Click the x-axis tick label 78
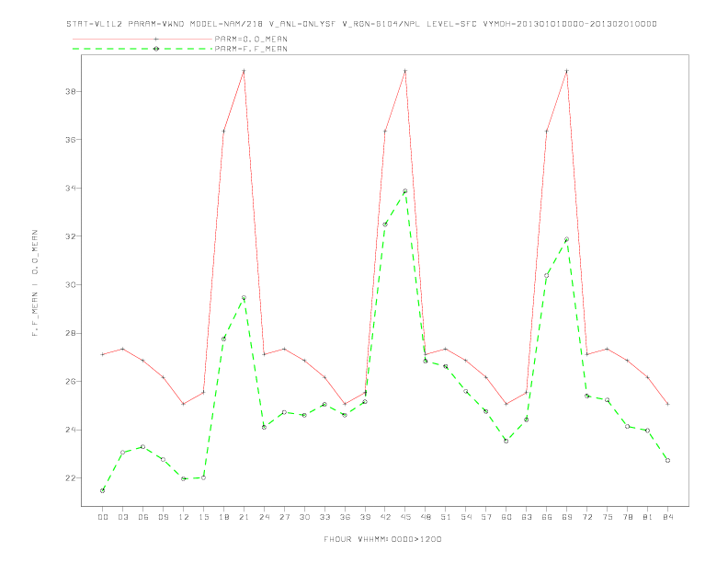 click(627, 517)
